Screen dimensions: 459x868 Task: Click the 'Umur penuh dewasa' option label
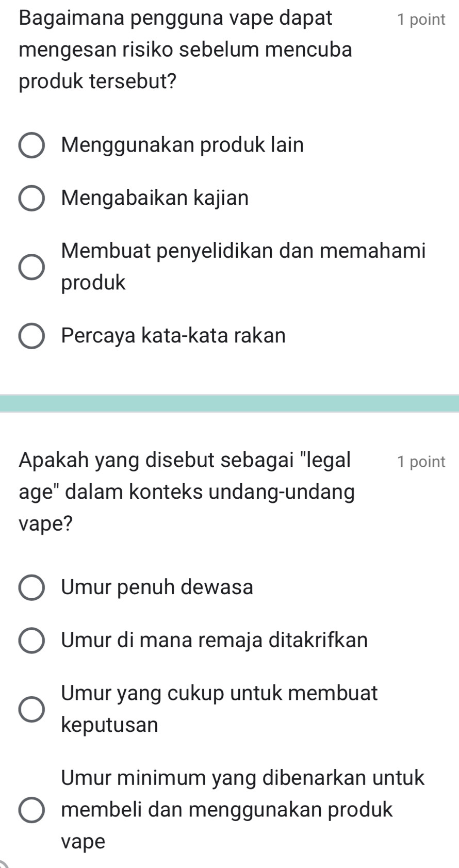click(x=157, y=587)
